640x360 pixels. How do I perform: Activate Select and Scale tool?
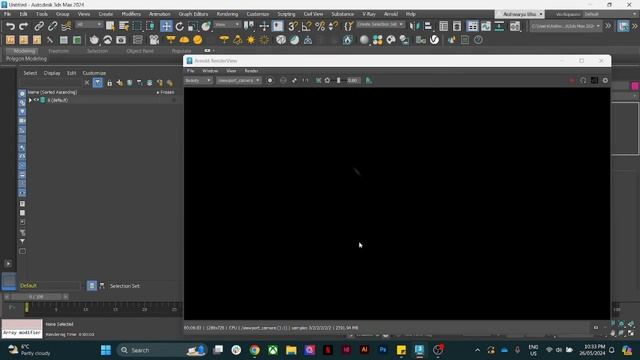point(193,27)
